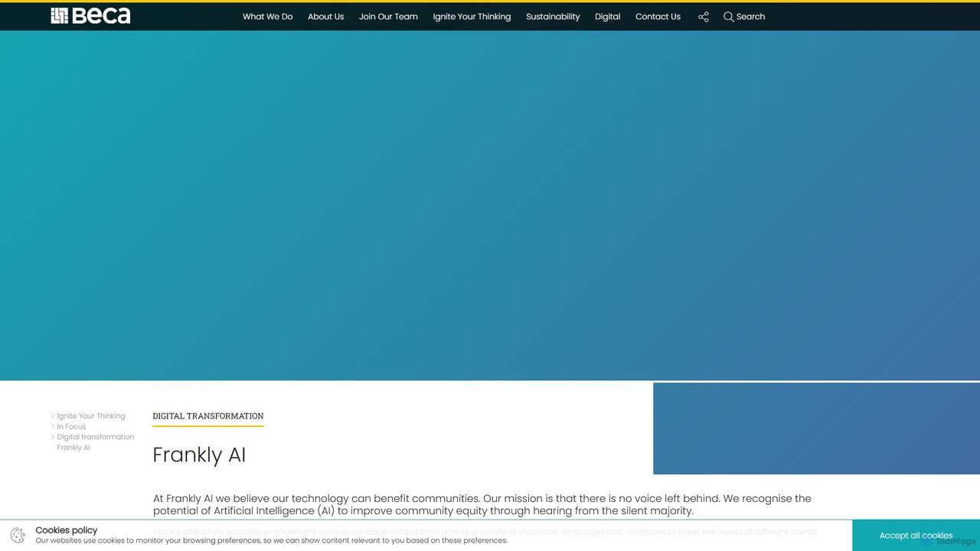This screenshot has height=551, width=980.
Task: Click the sentence 'Our websites use cookies to monitor'
Action: (271, 540)
